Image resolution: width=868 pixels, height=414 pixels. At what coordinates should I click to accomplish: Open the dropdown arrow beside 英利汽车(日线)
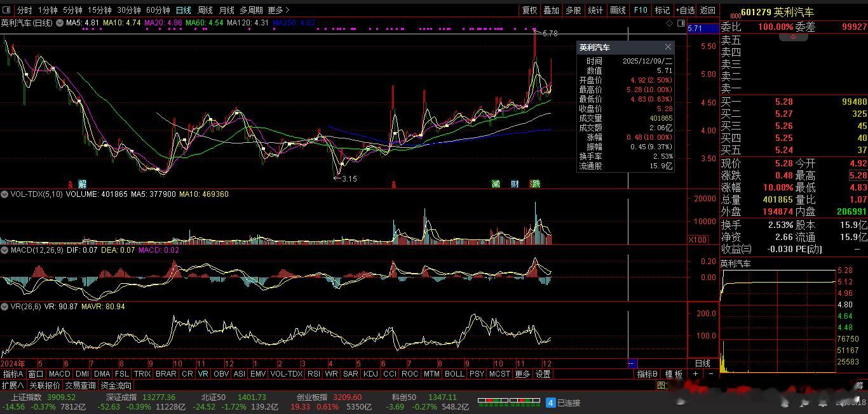click(60, 23)
